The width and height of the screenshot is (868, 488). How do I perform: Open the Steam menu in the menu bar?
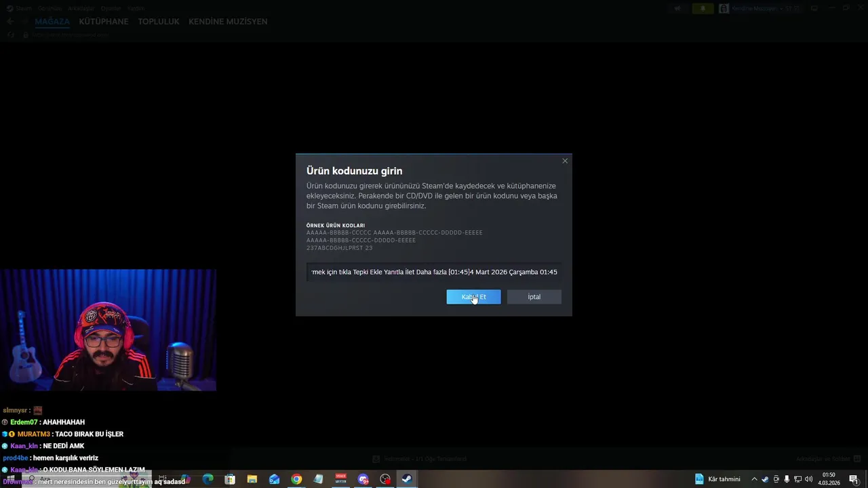pyautogui.click(x=23, y=8)
